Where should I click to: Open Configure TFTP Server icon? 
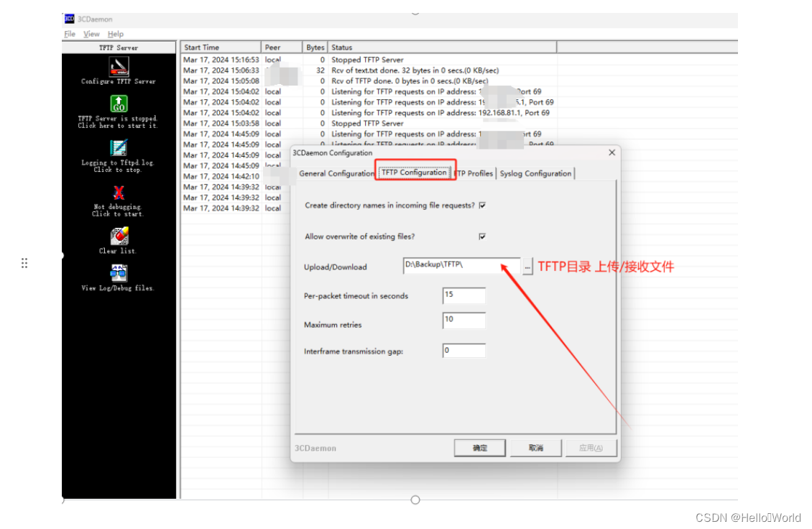[x=119, y=66]
